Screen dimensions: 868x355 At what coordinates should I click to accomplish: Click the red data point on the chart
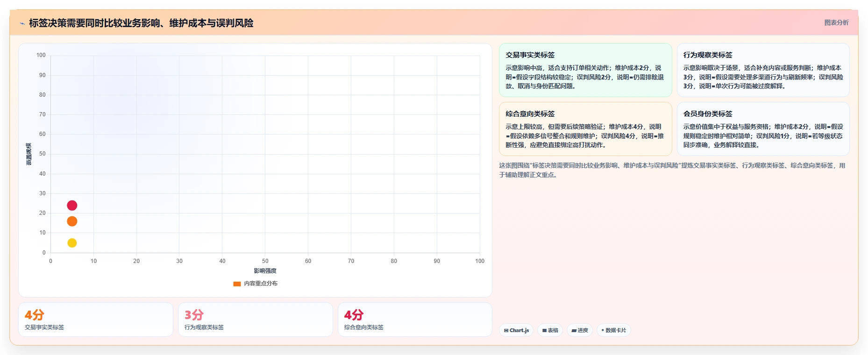tap(72, 206)
